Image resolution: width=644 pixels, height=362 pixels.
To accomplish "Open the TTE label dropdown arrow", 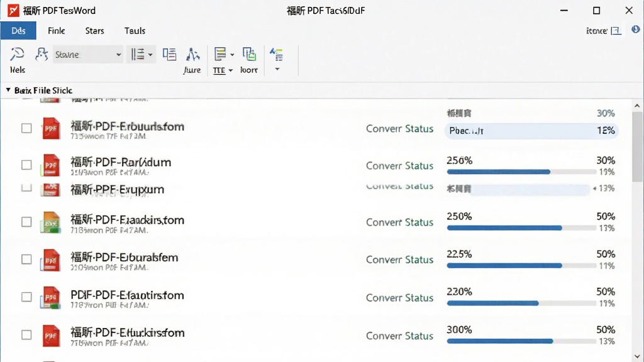I will point(231,70).
